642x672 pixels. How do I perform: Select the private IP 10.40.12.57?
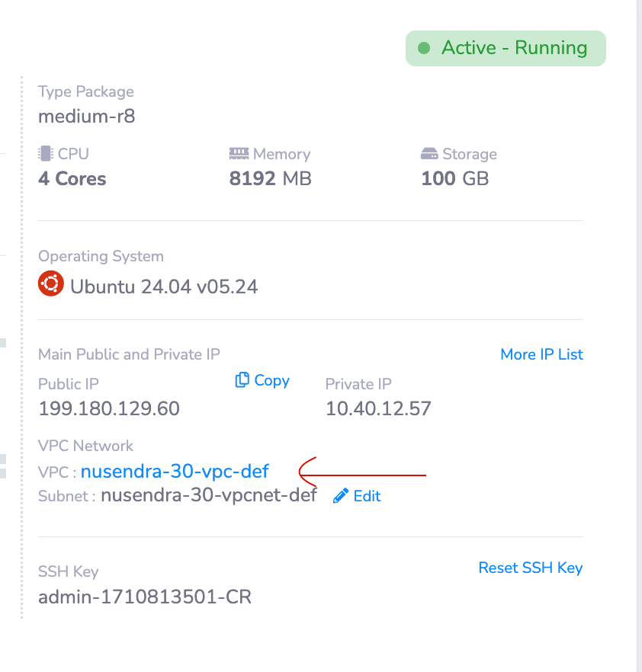[378, 408]
